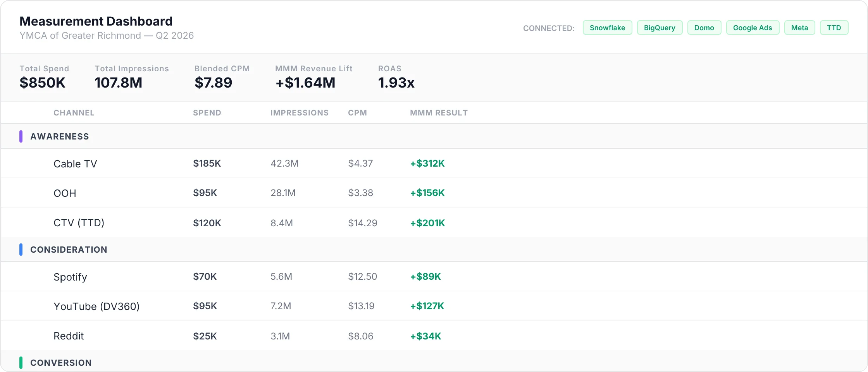Expand the Conversion section

pos(61,362)
